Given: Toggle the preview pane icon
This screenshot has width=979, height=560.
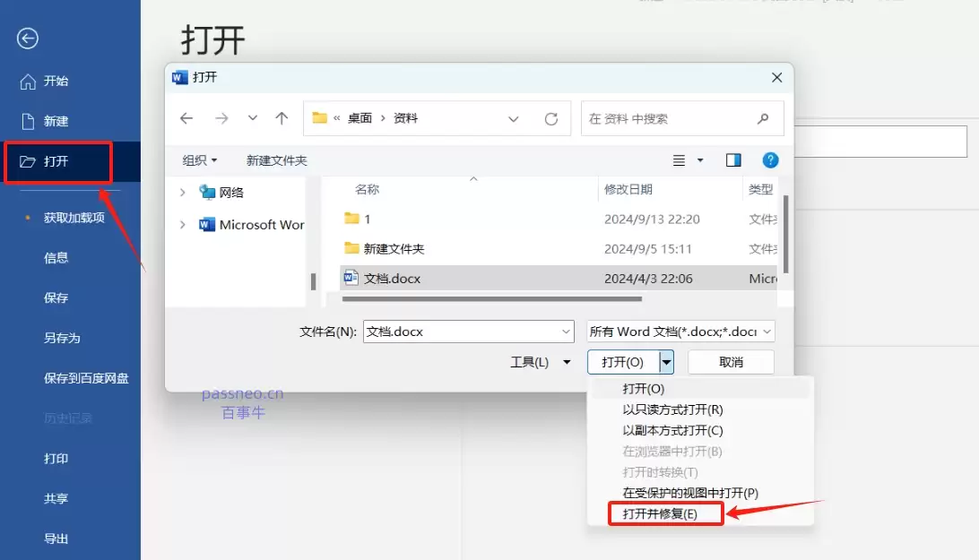Looking at the screenshot, I should pos(733,159).
